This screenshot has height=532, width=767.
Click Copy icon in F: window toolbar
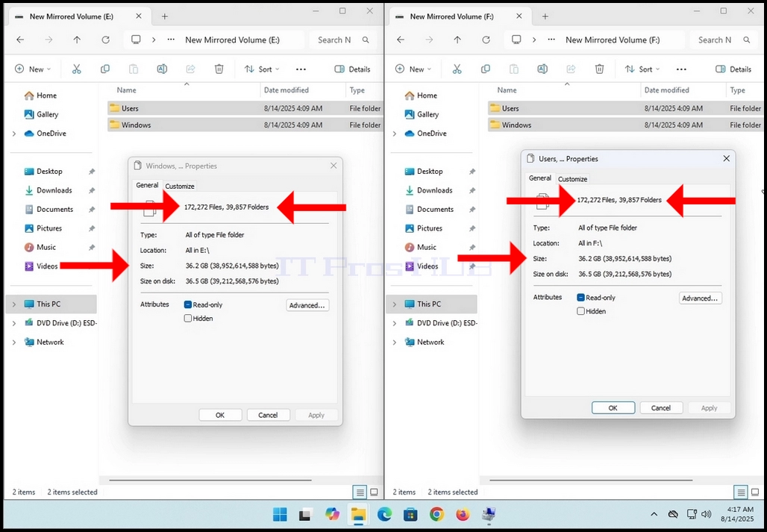click(485, 69)
